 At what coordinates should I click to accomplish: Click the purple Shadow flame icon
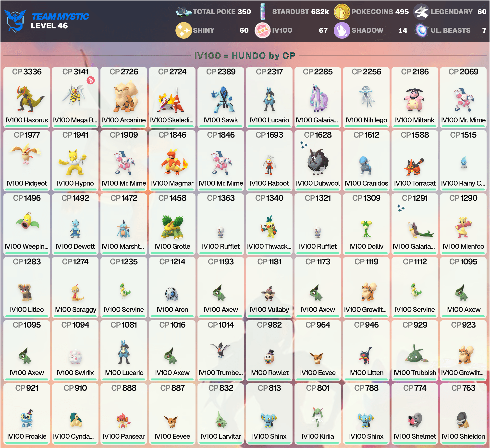(x=342, y=30)
